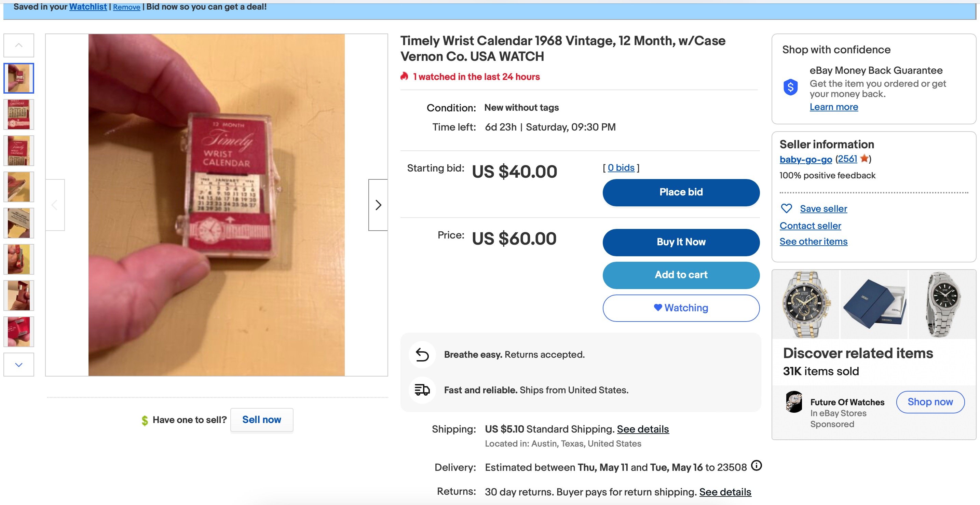Screen dimensions: 980x505
Task: Click the Future Of Watches store logo
Action: (x=794, y=401)
